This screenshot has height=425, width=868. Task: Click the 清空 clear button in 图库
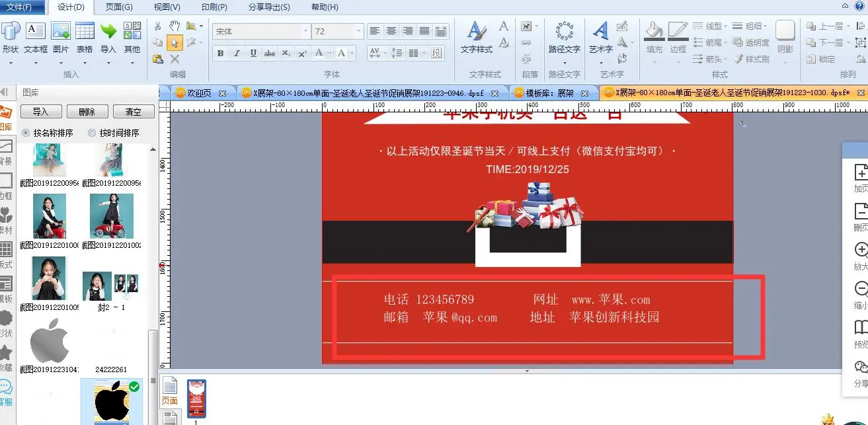pyautogui.click(x=133, y=112)
